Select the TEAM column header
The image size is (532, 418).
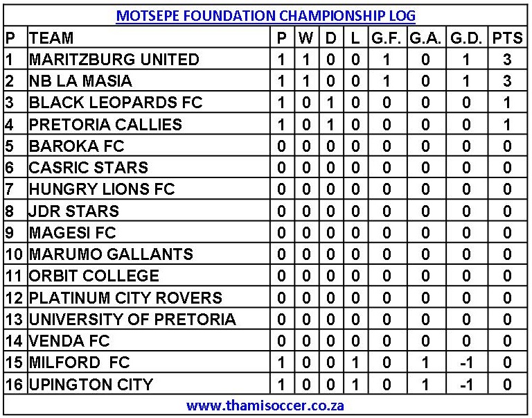(51, 37)
